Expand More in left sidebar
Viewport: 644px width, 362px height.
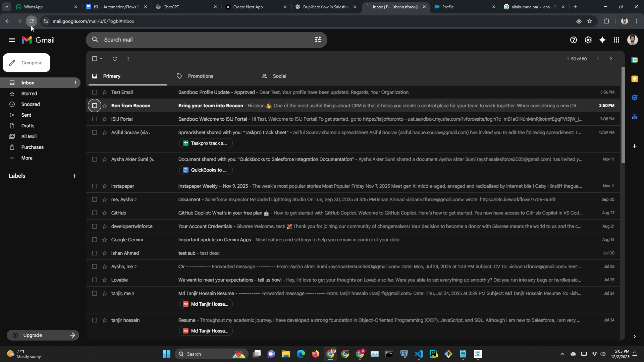[27, 158]
